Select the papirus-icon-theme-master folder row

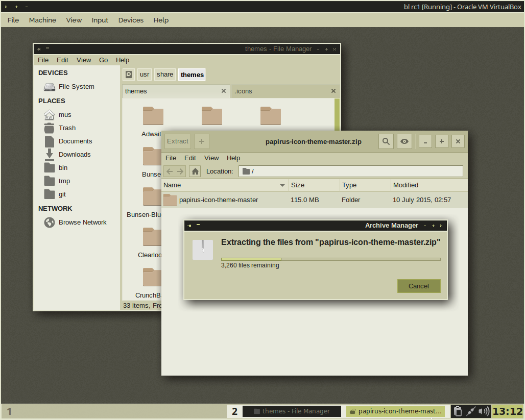315,200
